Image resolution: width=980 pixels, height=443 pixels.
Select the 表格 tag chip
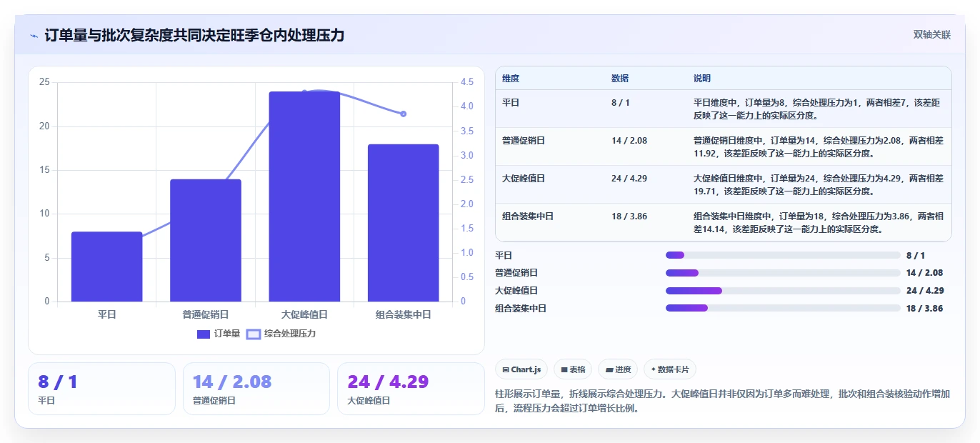tap(573, 369)
